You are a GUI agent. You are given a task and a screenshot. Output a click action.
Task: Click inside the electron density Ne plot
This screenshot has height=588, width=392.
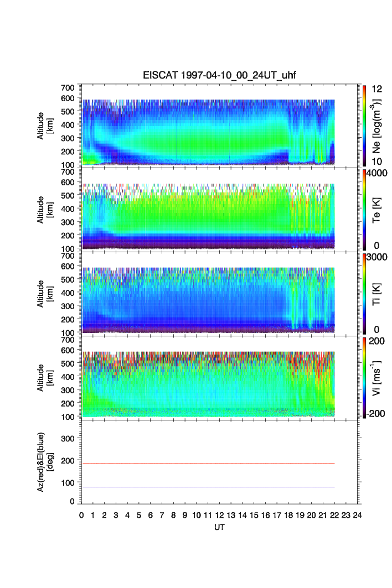click(219, 126)
